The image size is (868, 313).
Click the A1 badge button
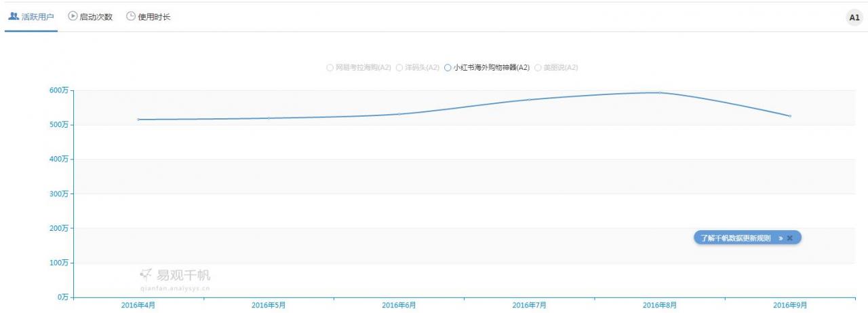tap(854, 18)
